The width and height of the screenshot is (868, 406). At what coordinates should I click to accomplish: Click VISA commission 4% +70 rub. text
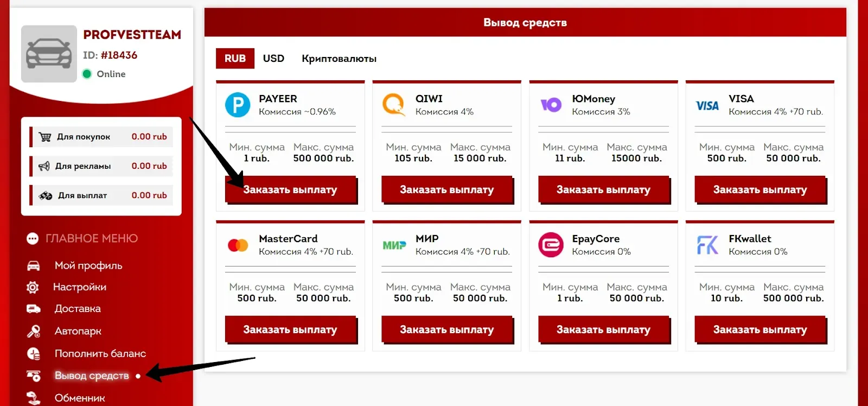click(776, 112)
